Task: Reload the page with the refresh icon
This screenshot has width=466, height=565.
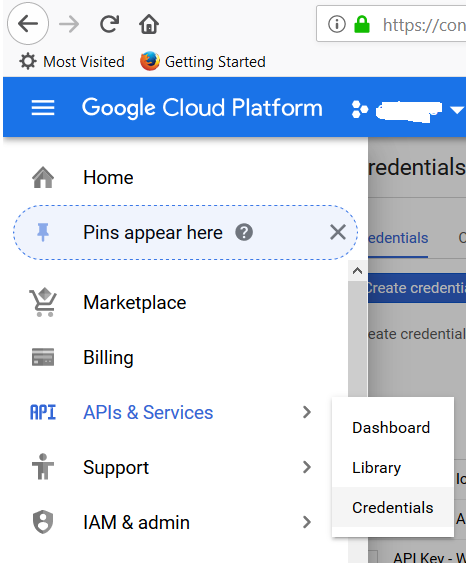Action: 109,24
